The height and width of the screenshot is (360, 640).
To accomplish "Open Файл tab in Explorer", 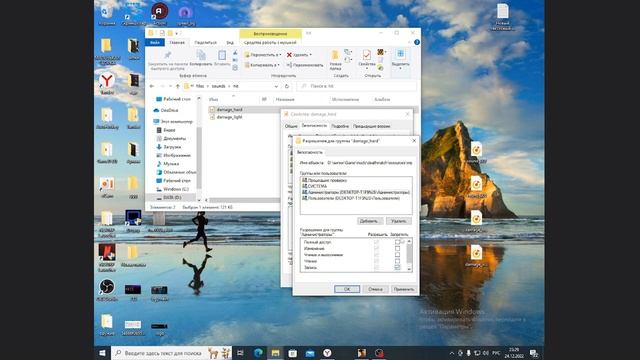I will (155, 42).
